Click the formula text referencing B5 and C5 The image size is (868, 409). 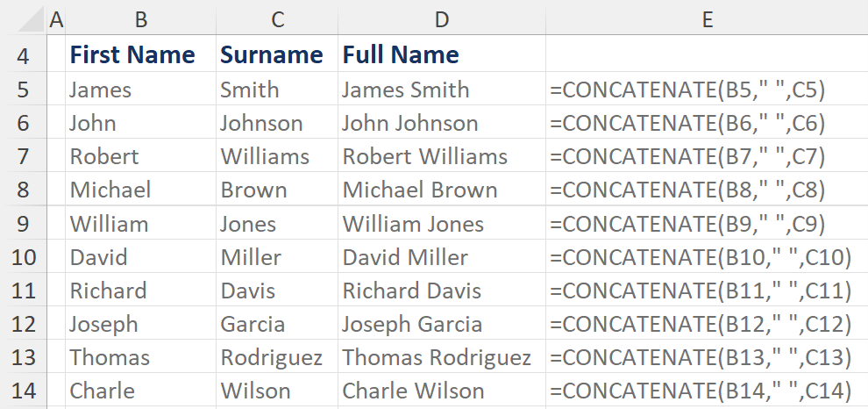[x=688, y=90]
